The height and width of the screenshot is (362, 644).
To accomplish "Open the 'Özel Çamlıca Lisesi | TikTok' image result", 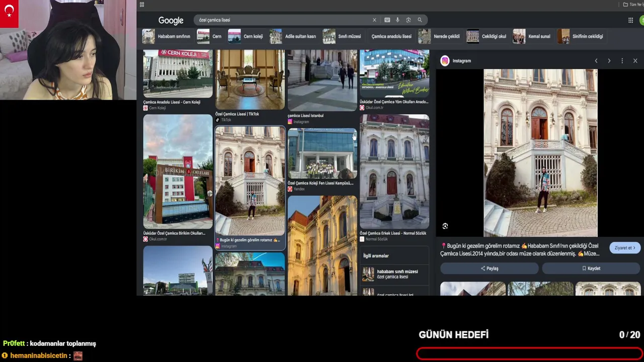I will (250, 79).
